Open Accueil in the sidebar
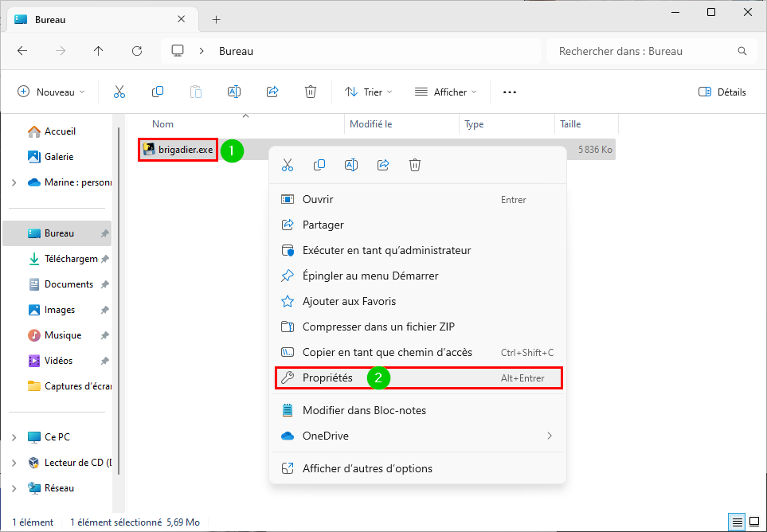This screenshot has height=532, width=767. (57, 131)
